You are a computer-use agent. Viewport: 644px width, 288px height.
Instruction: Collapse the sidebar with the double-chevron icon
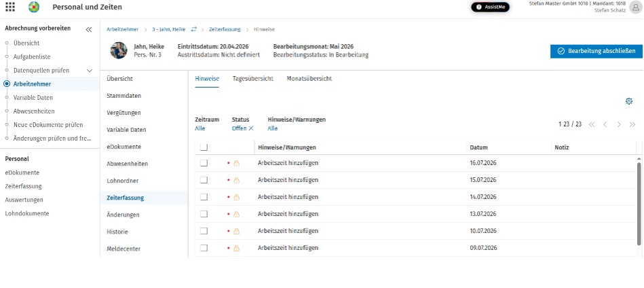(x=89, y=29)
